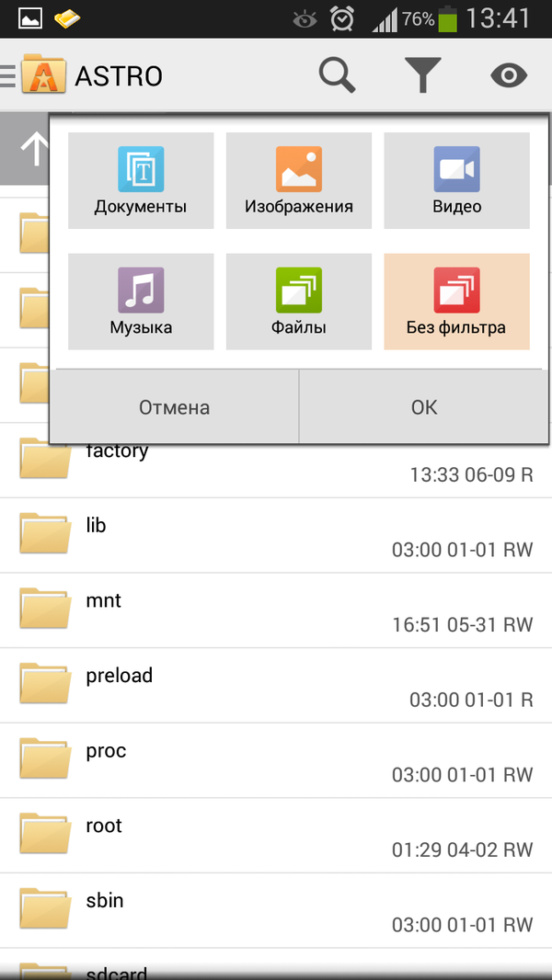
Task: Toggle the eye view options icon
Action: [x=508, y=75]
